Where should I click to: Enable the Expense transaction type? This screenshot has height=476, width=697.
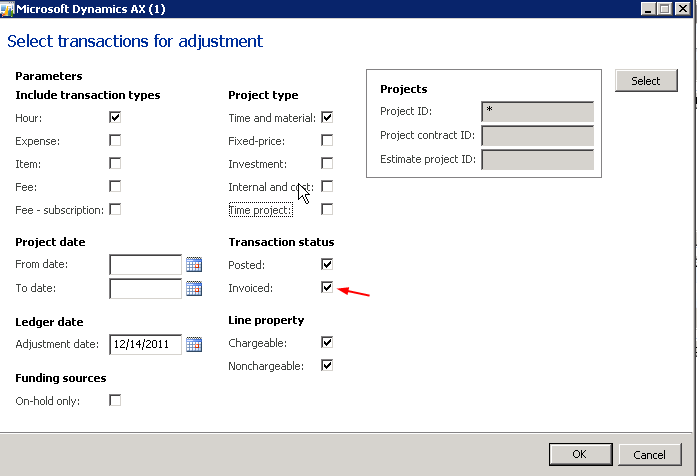point(115,141)
